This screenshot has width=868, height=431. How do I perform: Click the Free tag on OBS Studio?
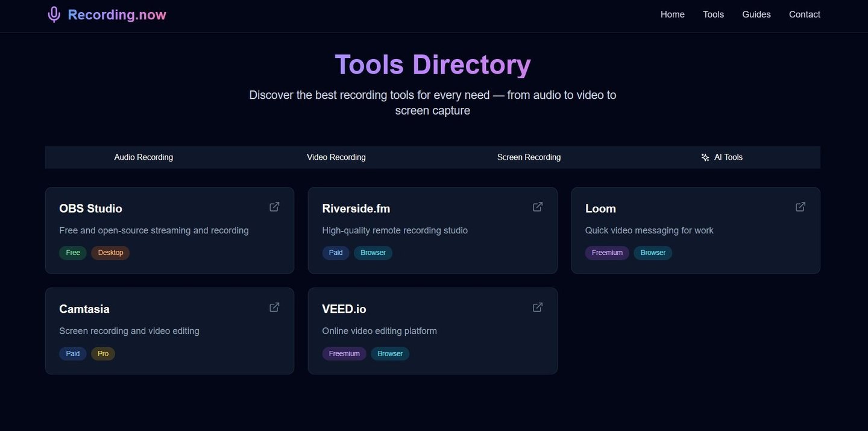click(x=73, y=253)
